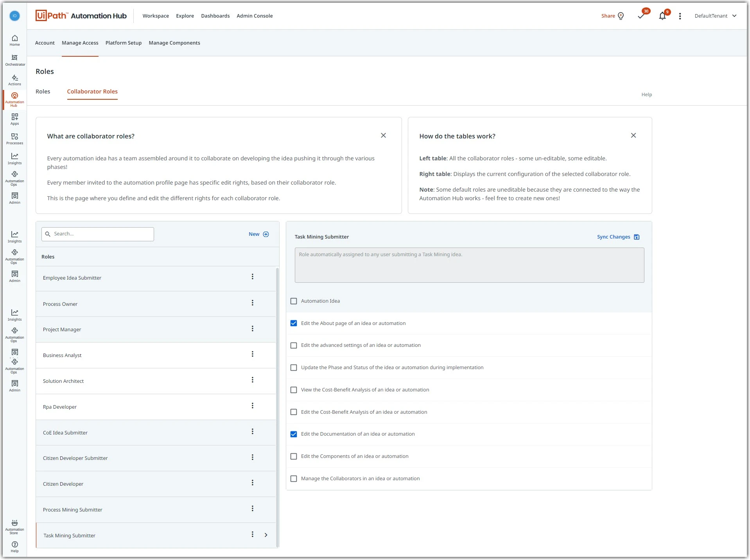
Task: Uncheck 'Edit the Documentation' permission
Action: click(294, 434)
